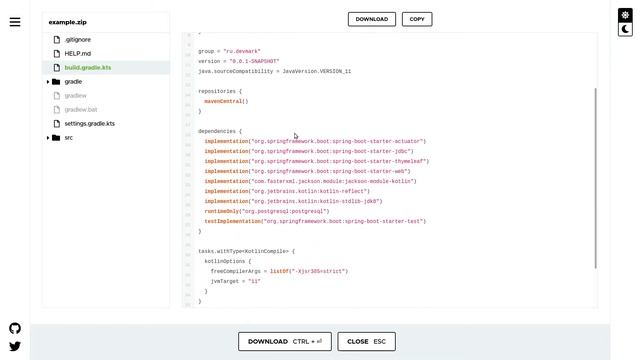Select settings.gradle.kts in file tree
Viewport: 640px width, 360px height.
pos(89,124)
